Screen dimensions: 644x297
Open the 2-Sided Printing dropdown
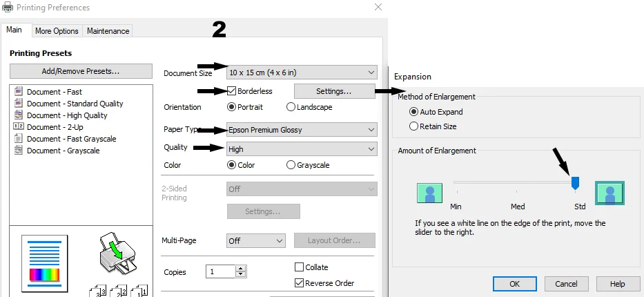302,189
